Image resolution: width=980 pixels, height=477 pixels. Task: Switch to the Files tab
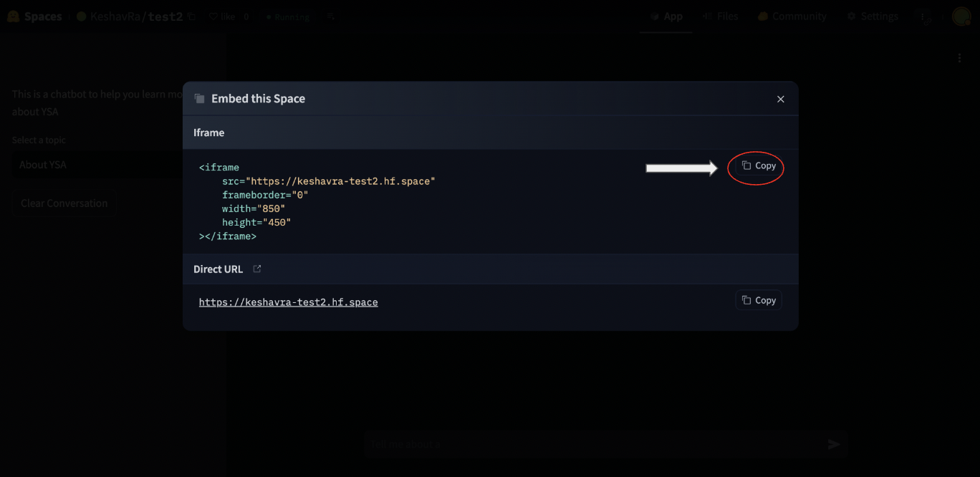tap(721, 16)
